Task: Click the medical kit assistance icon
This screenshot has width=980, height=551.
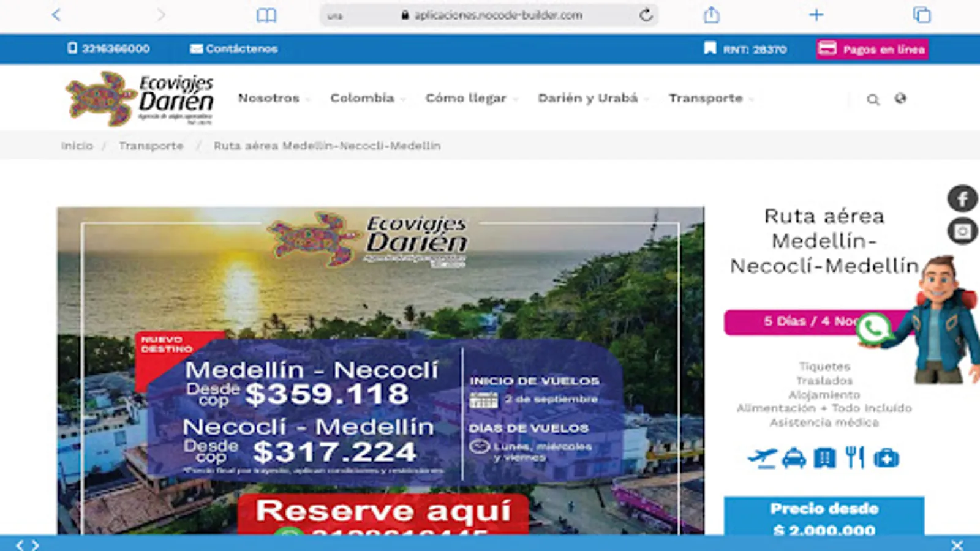Action: (x=886, y=458)
